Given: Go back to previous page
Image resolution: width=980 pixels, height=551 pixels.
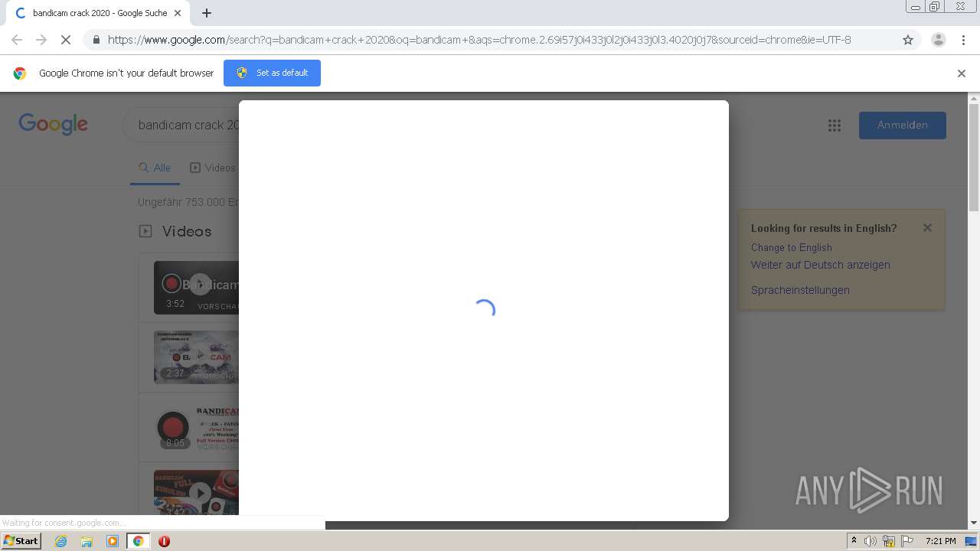Looking at the screenshot, I should click(17, 40).
